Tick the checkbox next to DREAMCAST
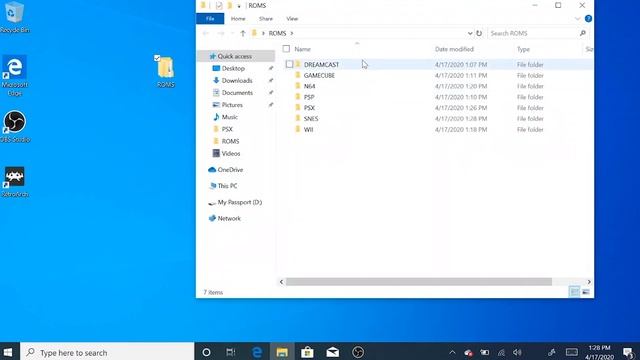 tap(289, 64)
